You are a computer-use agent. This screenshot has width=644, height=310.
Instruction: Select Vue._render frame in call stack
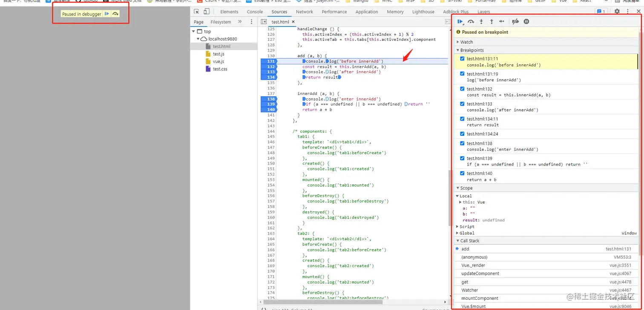point(473,265)
